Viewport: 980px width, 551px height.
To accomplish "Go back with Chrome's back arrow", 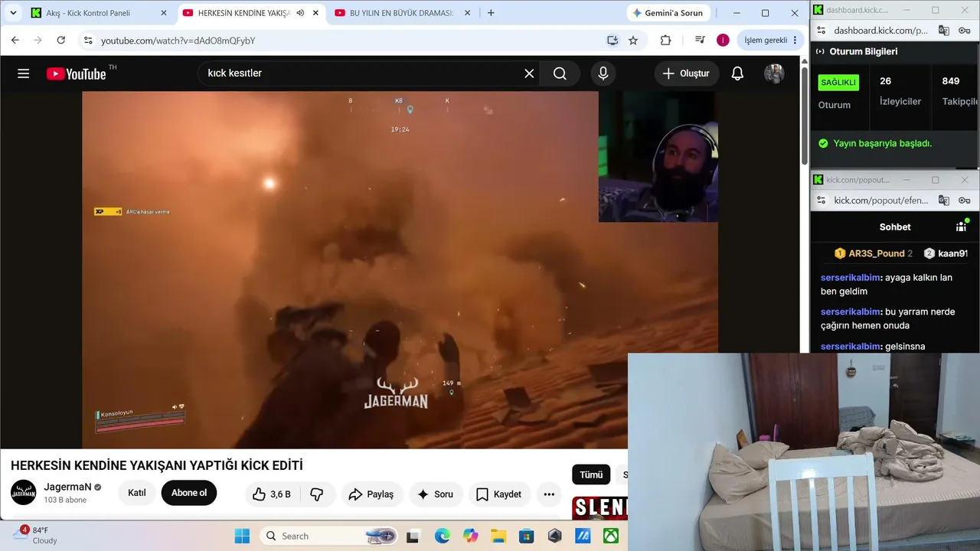I will 15,41.
